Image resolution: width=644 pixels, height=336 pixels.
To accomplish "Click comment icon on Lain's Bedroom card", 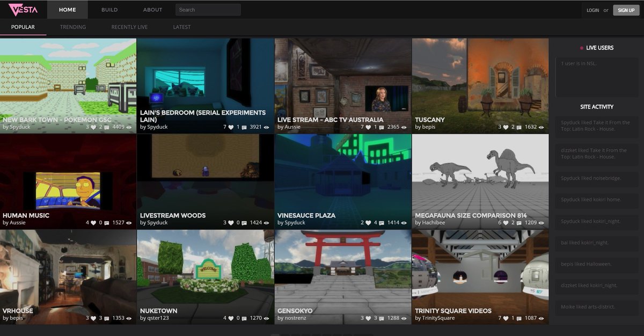I will click(244, 127).
